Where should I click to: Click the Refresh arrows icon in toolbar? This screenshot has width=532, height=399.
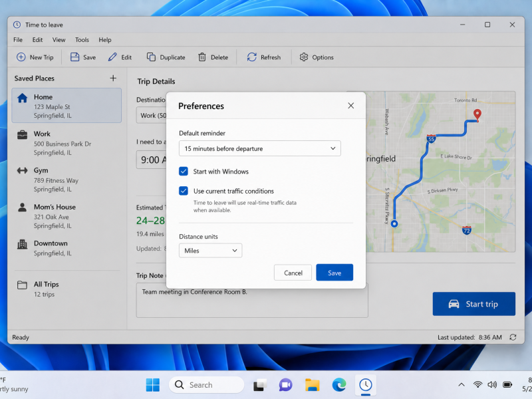tap(252, 57)
